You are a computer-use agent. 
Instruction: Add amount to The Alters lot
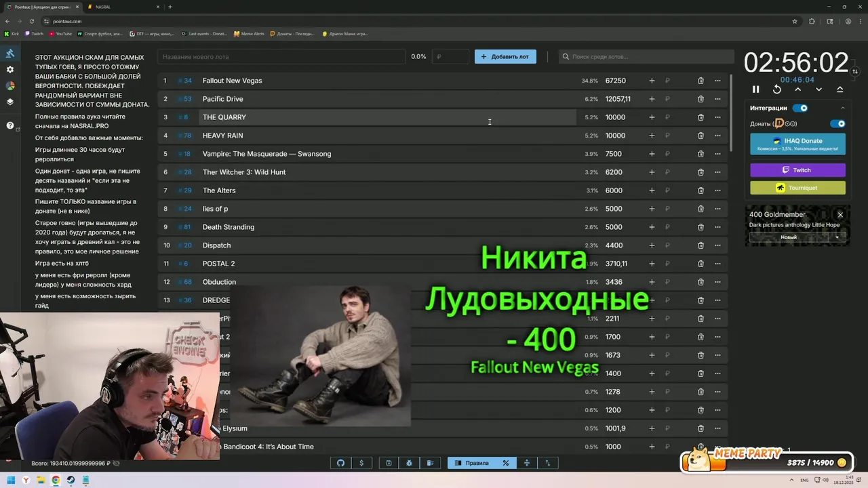652,190
